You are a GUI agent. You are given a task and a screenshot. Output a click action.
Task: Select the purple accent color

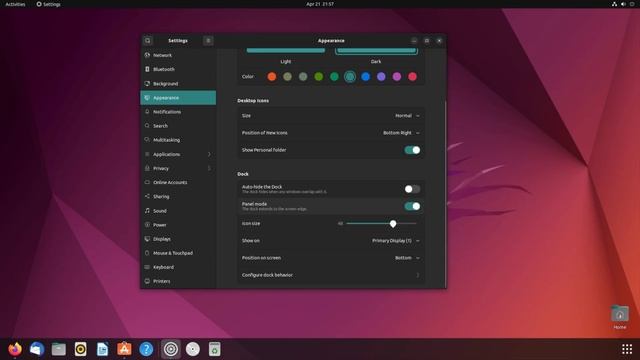pos(381,77)
